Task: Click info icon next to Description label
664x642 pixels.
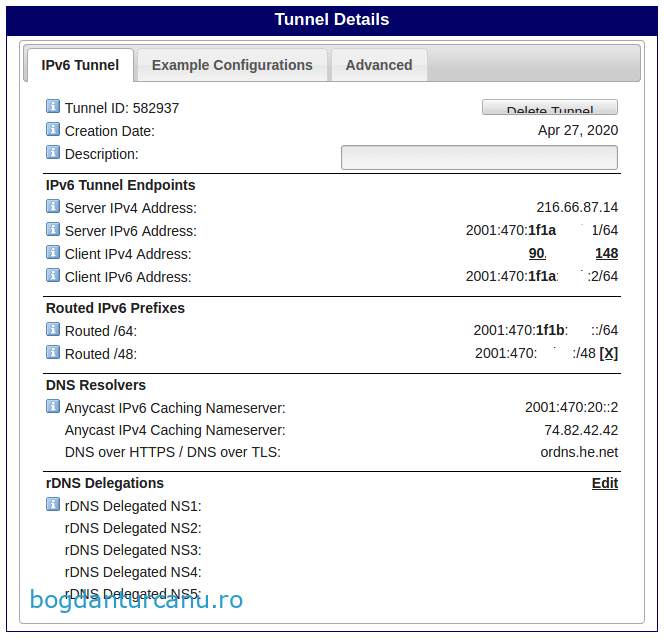Action: (x=53, y=153)
